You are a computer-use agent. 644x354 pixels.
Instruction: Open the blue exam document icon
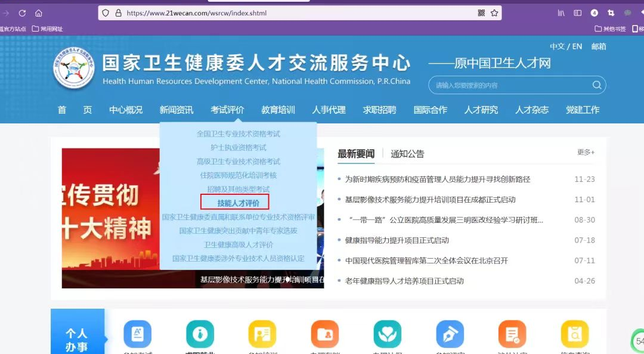coord(138,334)
